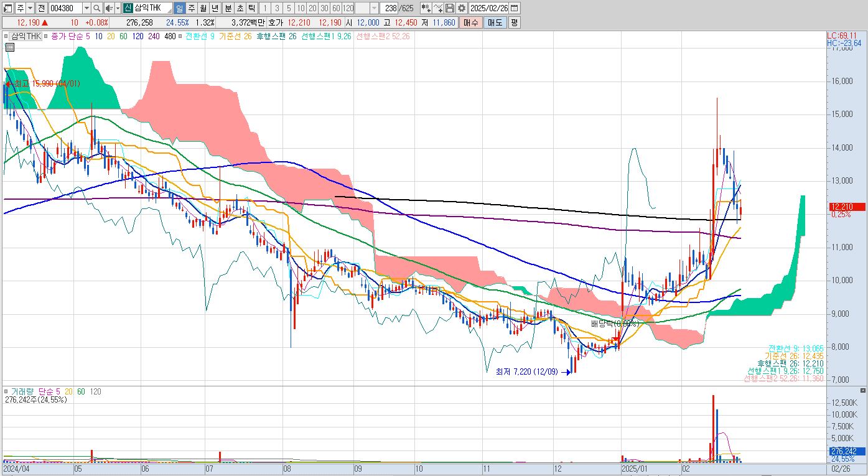Click the 최고 15,990 (04/01) high marker
Image resolution: width=868 pixels, height=476 pixels.
pyautogui.click(x=44, y=83)
